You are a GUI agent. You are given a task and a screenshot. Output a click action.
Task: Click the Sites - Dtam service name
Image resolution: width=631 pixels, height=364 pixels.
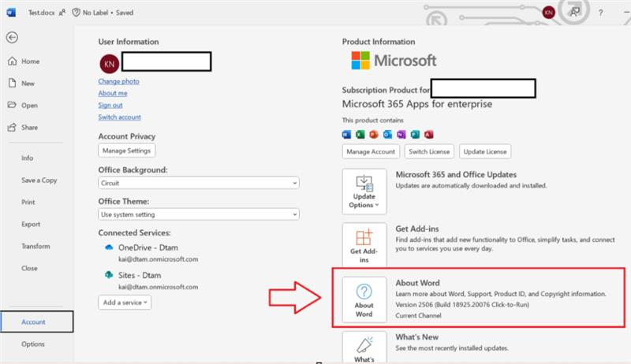(x=140, y=276)
